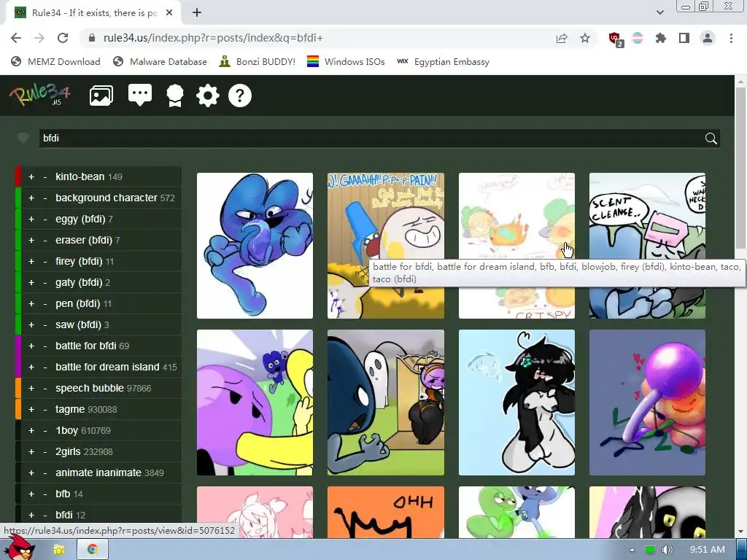Open Chrome's three-dot menu
Viewport: 747px width, 560px height.
click(x=731, y=38)
